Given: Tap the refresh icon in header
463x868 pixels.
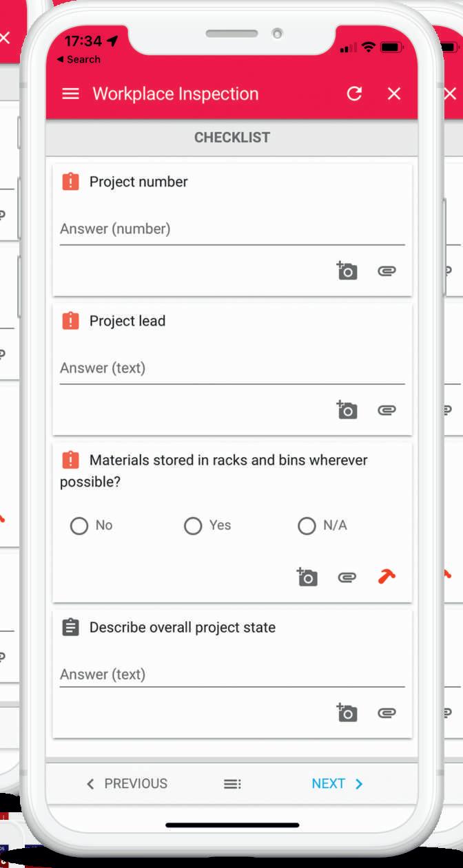Looking at the screenshot, I should coord(354,94).
